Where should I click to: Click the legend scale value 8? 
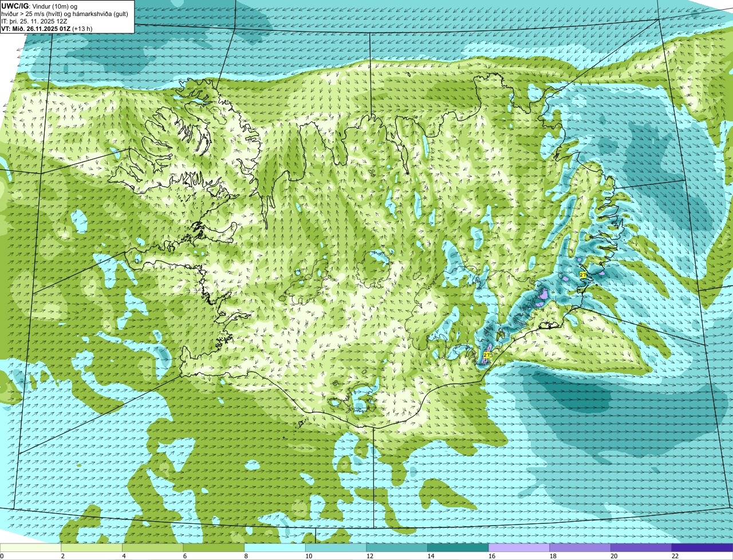(246, 556)
